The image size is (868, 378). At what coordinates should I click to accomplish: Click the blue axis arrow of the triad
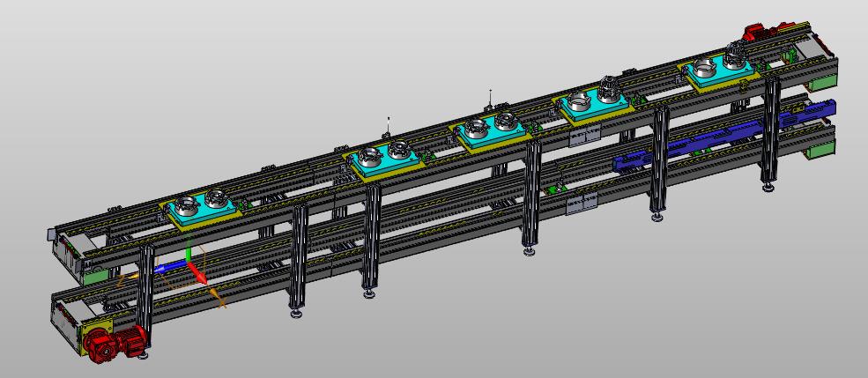(172, 267)
